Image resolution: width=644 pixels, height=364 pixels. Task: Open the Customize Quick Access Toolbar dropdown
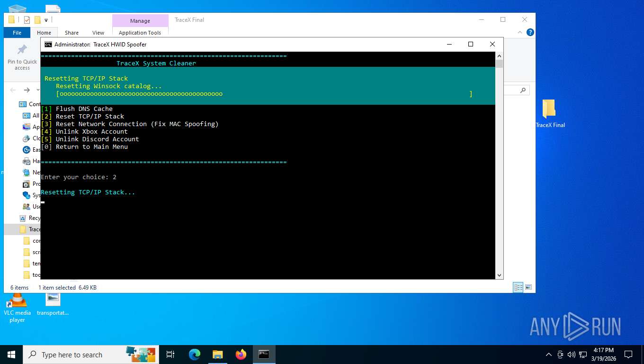pyautogui.click(x=46, y=20)
